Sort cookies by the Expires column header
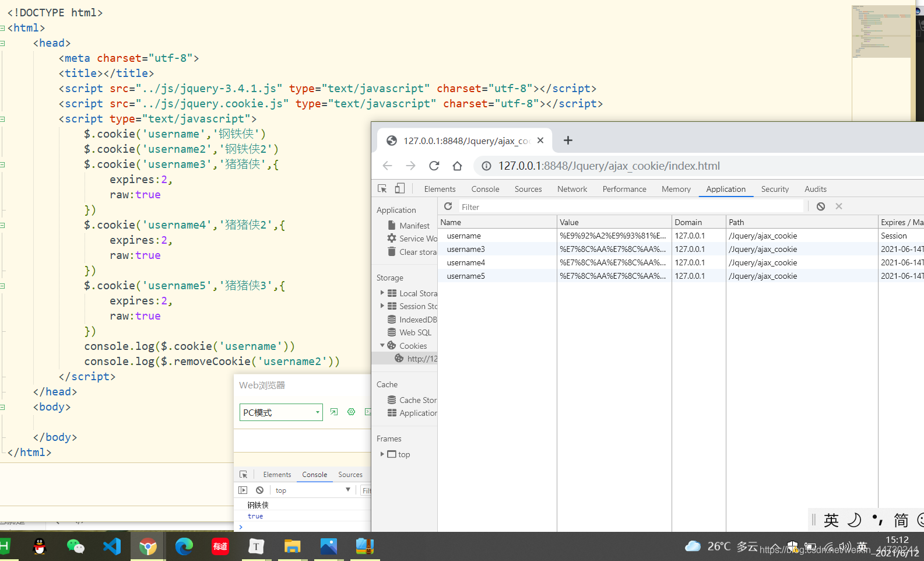This screenshot has width=924, height=561. (x=901, y=222)
